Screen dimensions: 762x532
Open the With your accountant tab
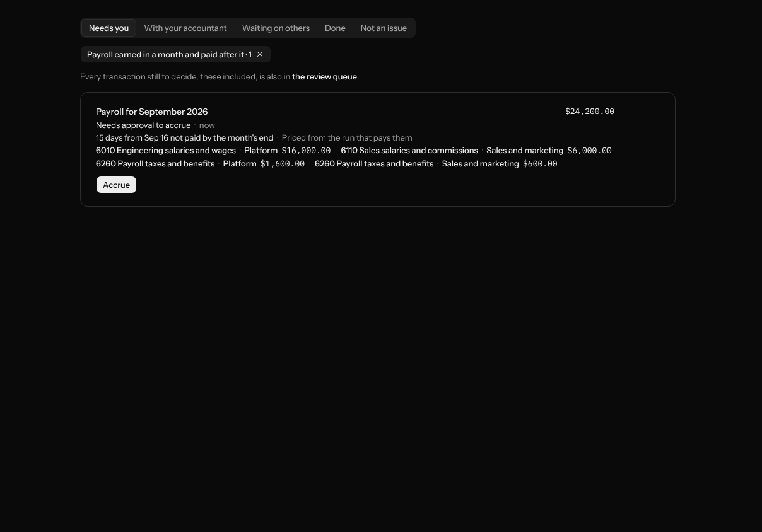[x=185, y=28]
